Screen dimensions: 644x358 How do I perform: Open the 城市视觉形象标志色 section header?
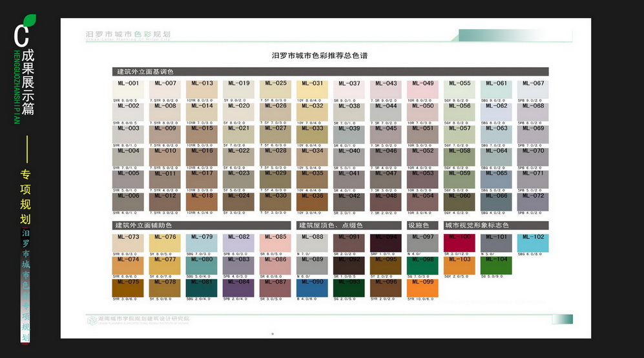click(x=477, y=226)
